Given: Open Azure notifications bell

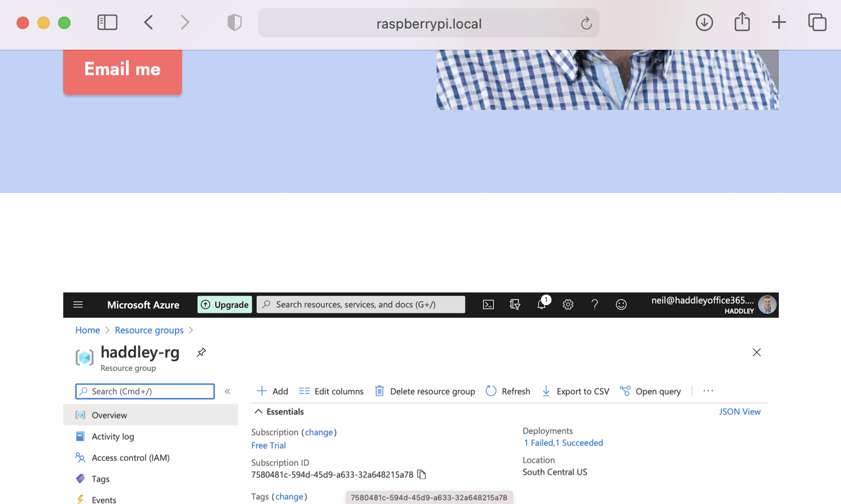Looking at the screenshot, I should click(542, 304).
